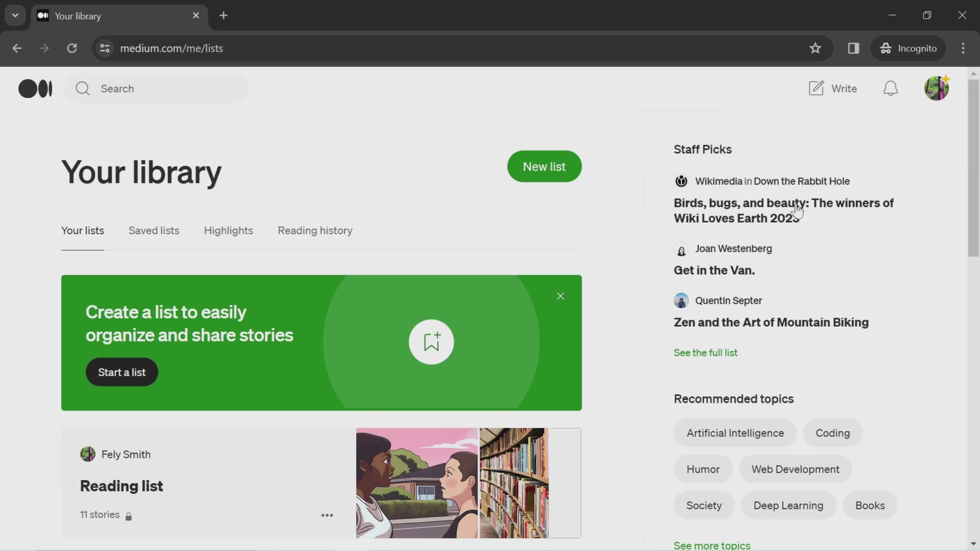The height and width of the screenshot is (551, 980).
Task: See the full Staff Picks list
Action: click(705, 353)
